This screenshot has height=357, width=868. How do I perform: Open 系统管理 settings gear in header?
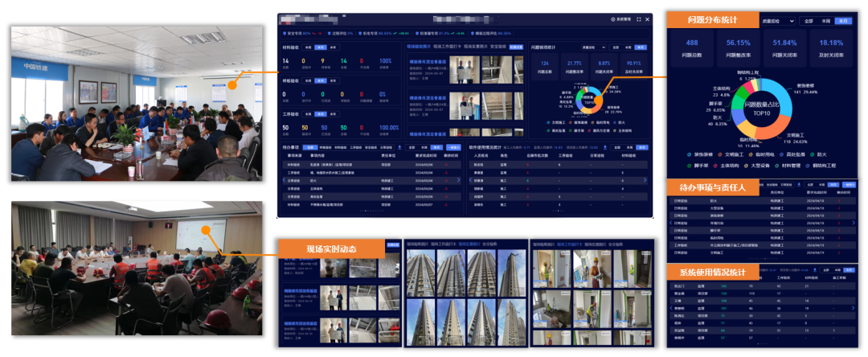(x=613, y=19)
